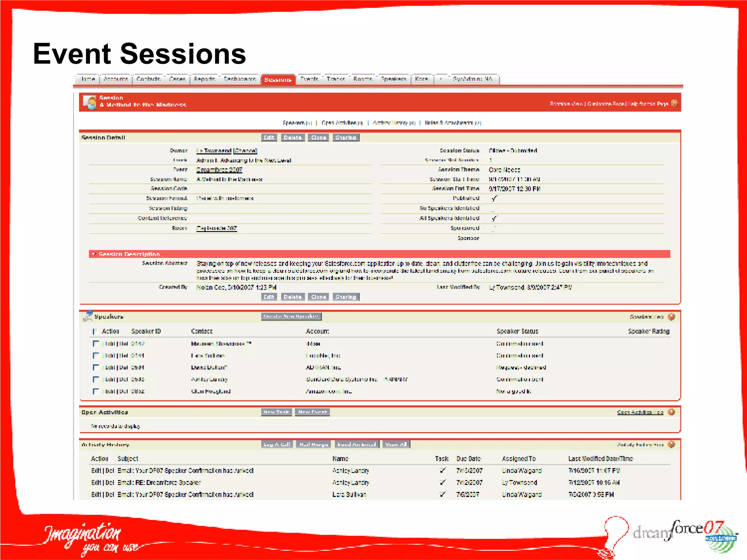Check the box for speaker 0142

[x=96, y=343]
